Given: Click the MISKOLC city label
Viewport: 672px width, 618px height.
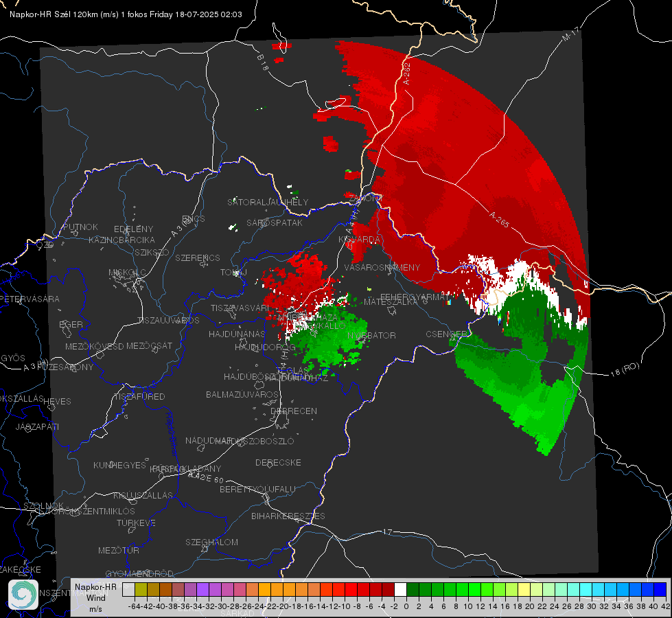Looking at the screenshot, I should point(127,273).
